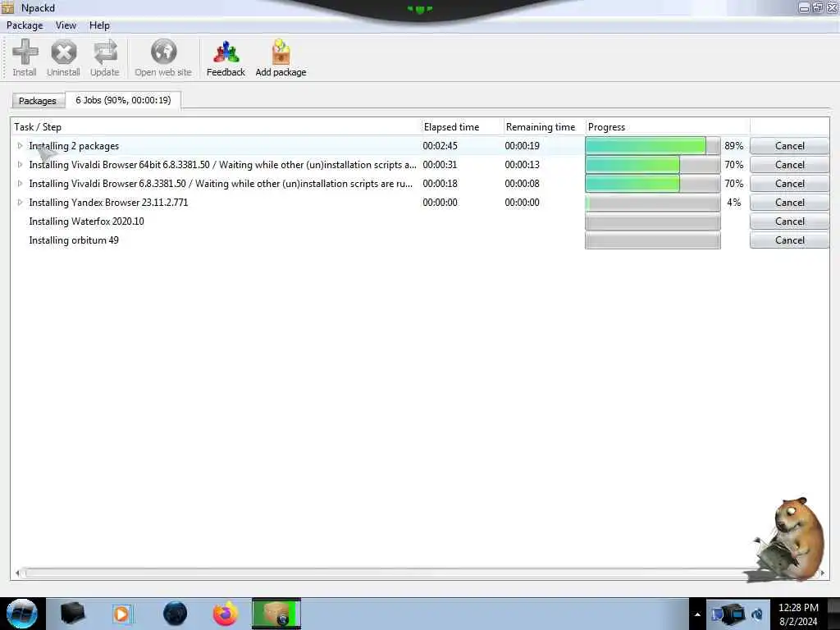This screenshot has height=630, width=840.
Task: Click the Task / Step column header
Action: (x=216, y=127)
